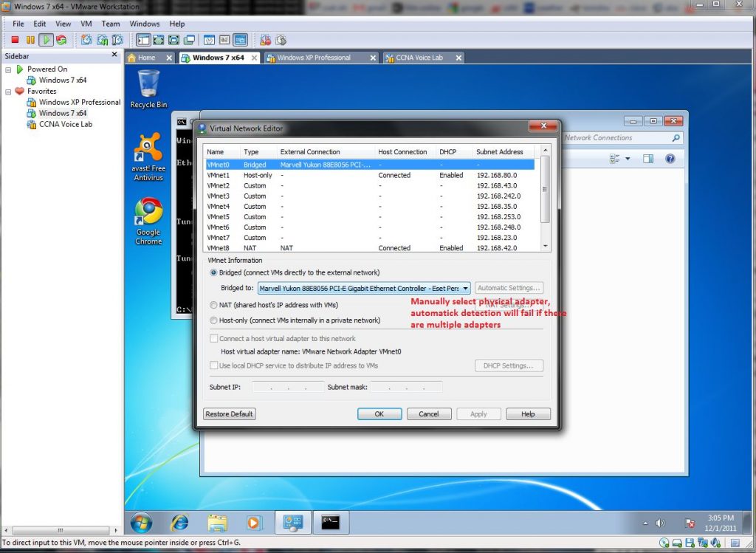The height and width of the screenshot is (553, 756).
Task: Enable Unity mode via overlapping-windows icon
Action: pyautogui.click(x=189, y=40)
